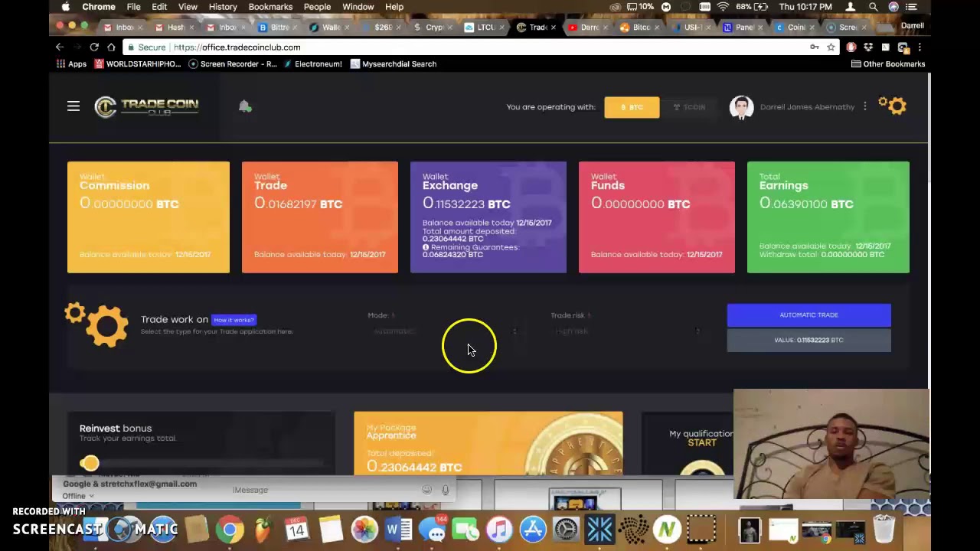This screenshot has width=980, height=551.
Task: Select the Trade wallet card
Action: coord(320,217)
